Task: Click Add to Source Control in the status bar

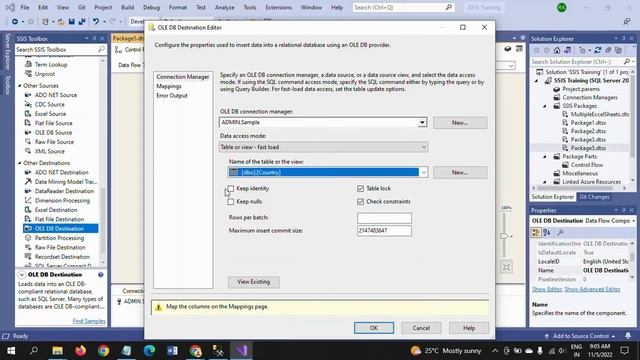Action: 580,336
